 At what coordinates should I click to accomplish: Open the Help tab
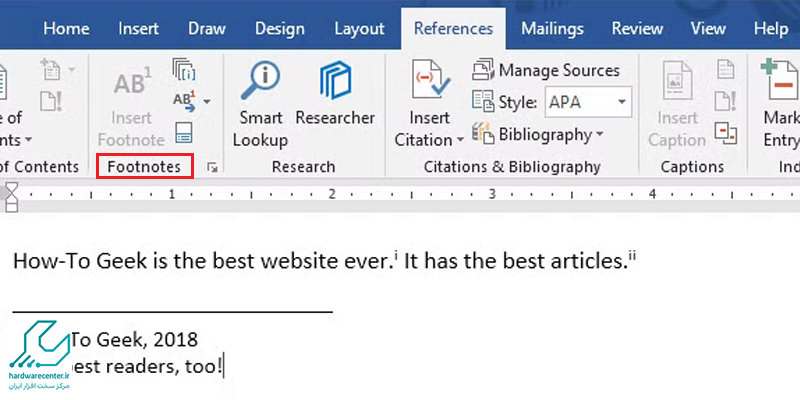pos(770,29)
